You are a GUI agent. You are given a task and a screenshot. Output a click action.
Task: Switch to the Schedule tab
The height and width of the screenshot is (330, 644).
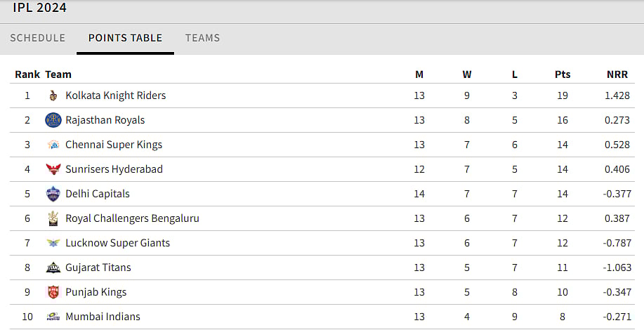pyautogui.click(x=38, y=38)
